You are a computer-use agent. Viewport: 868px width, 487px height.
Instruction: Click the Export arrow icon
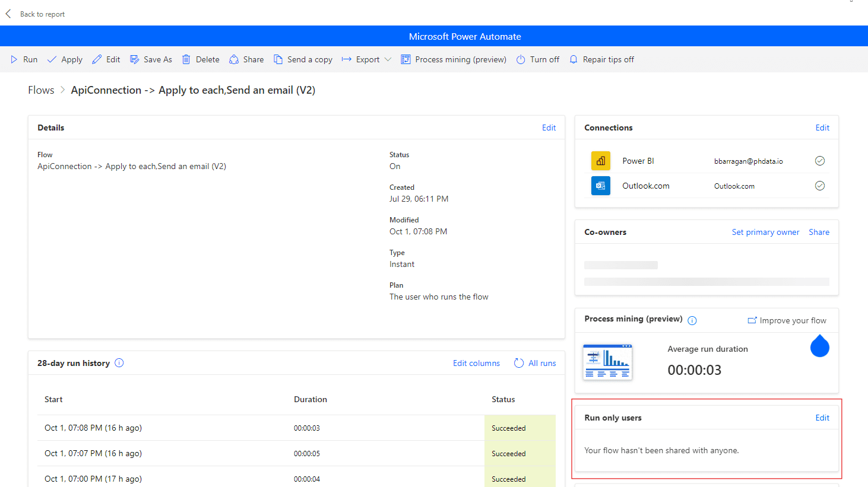(347, 59)
